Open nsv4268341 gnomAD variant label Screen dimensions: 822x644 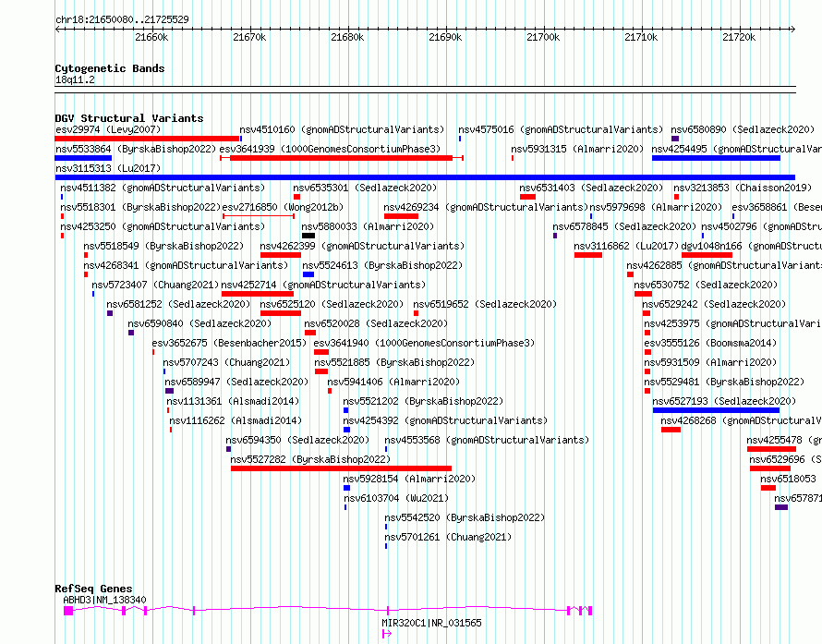coord(186,265)
